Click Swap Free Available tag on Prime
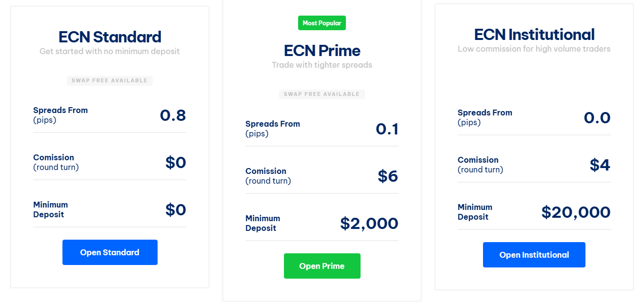 [x=322, y=94]
